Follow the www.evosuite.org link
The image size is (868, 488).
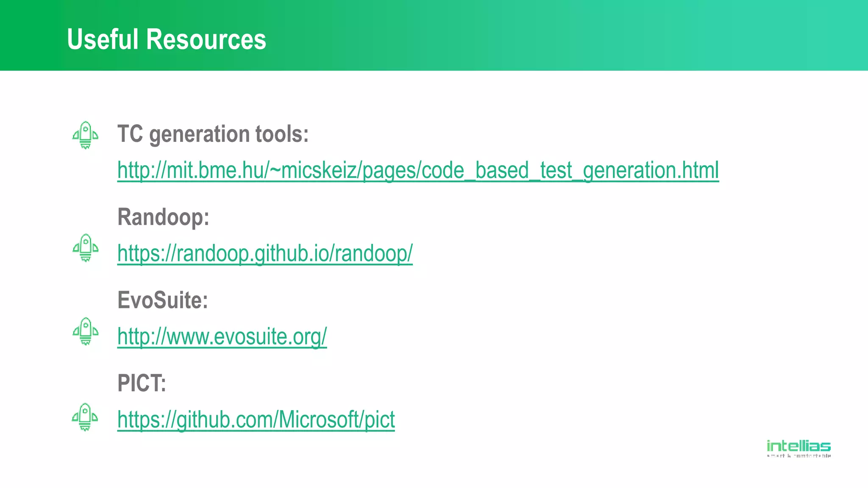[x=222, y=336]
